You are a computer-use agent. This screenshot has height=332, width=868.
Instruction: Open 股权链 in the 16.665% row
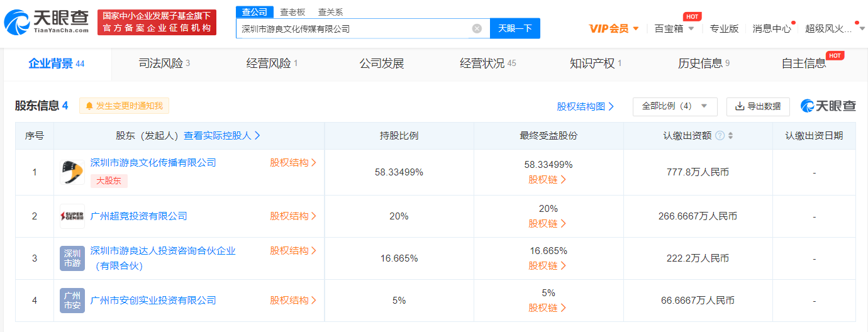(x=547, y=265)
